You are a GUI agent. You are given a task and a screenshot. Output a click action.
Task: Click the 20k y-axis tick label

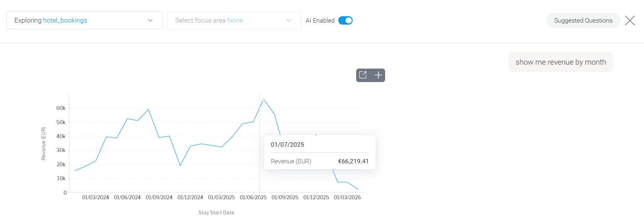tap(61, 164)
